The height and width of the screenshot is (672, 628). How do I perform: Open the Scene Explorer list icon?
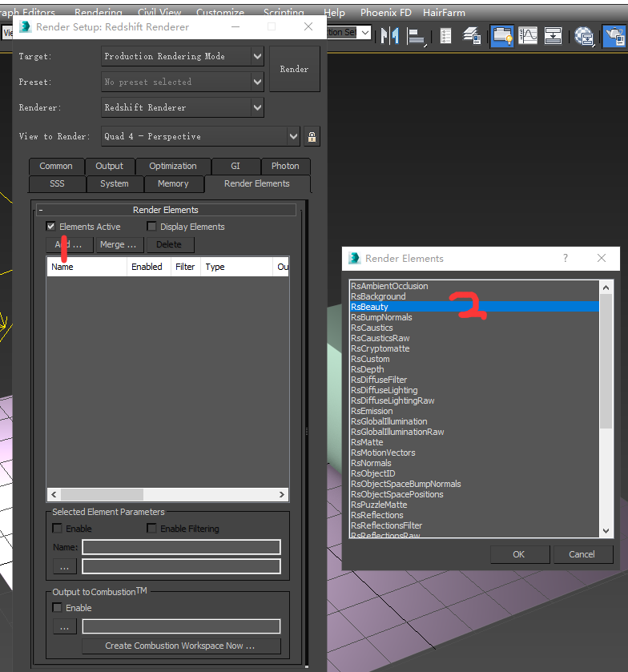click(x=446, y=36)
